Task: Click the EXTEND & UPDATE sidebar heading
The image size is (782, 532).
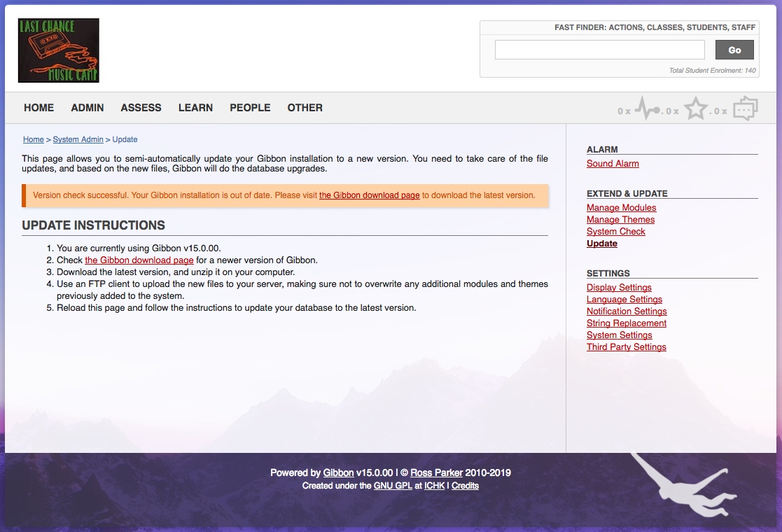Action: tap(627, 193)
